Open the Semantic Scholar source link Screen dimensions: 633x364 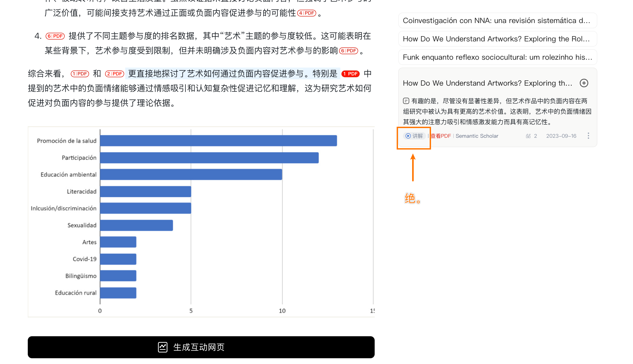click(x=477, y=136)
